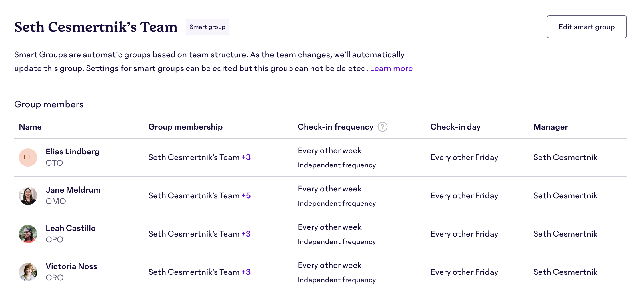The width and height of the screenshot is (644, 303).
Task: Expand Elias Lindberg's +3 group memberships
Action: click(x=246, y=157)
